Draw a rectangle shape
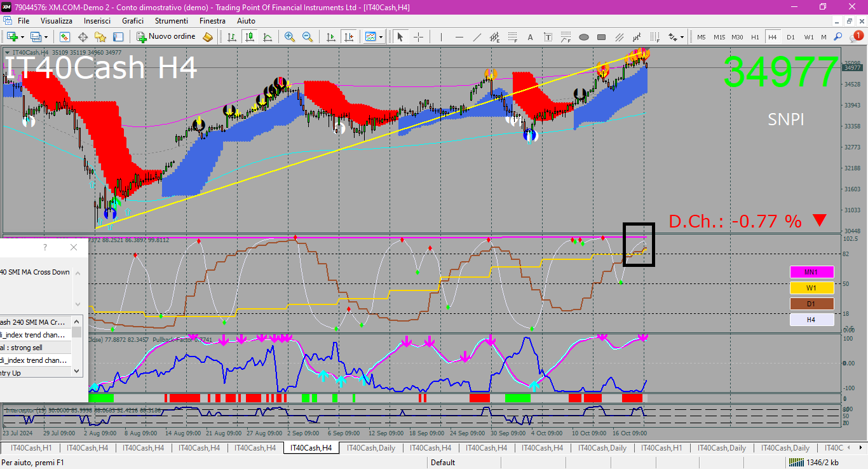Image resolution: width=868 pixels, height=469 pixels. [602, 37]
